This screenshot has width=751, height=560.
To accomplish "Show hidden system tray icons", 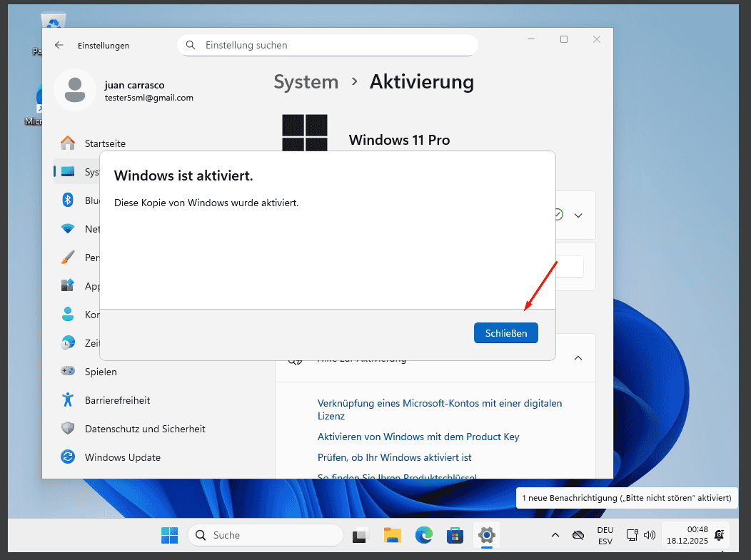I will coord(555,535).
